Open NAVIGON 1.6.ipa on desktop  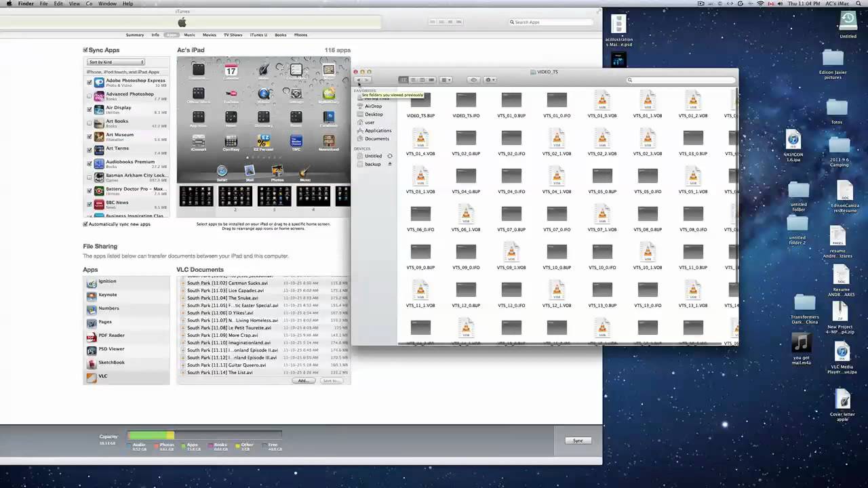coord(793,144)
